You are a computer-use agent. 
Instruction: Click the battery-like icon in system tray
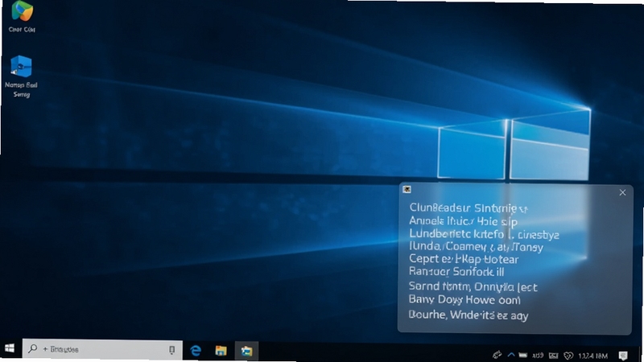coord(522,356)
